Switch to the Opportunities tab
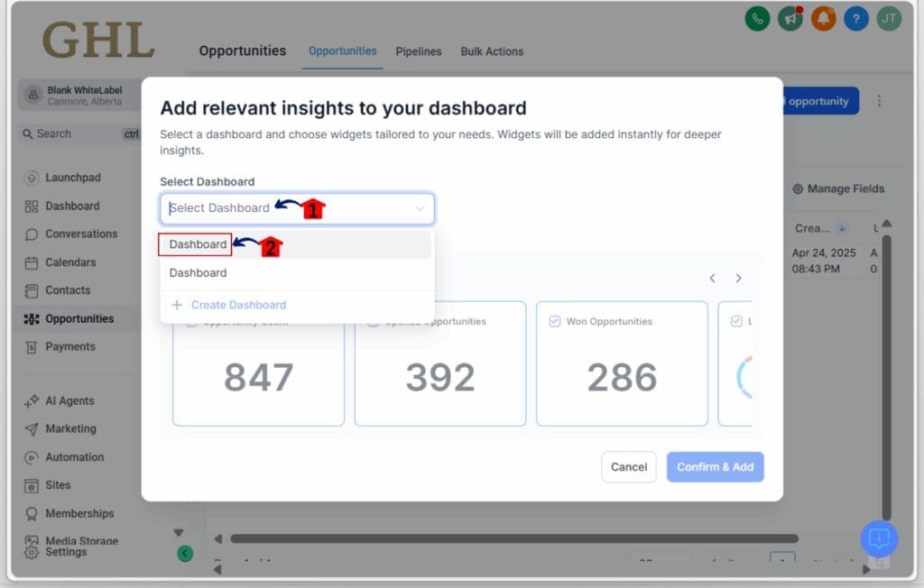924x588 pixels. 342,51
